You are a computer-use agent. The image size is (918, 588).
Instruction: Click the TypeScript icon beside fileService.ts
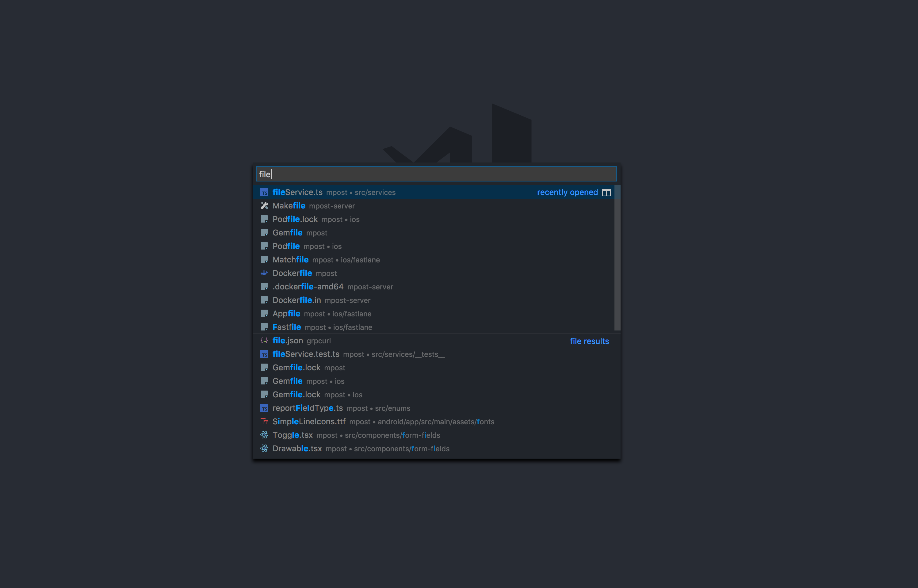coord(264,193)
